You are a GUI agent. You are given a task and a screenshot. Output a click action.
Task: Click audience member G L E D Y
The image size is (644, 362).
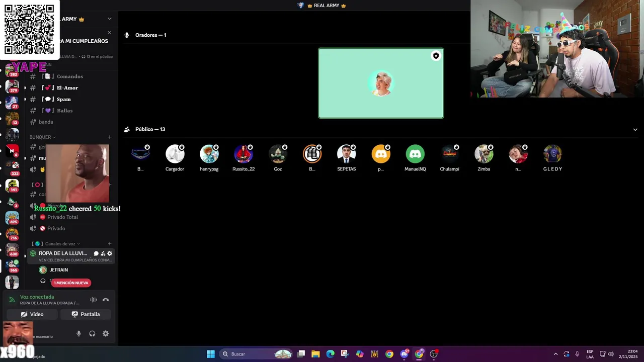pos(552,158)
